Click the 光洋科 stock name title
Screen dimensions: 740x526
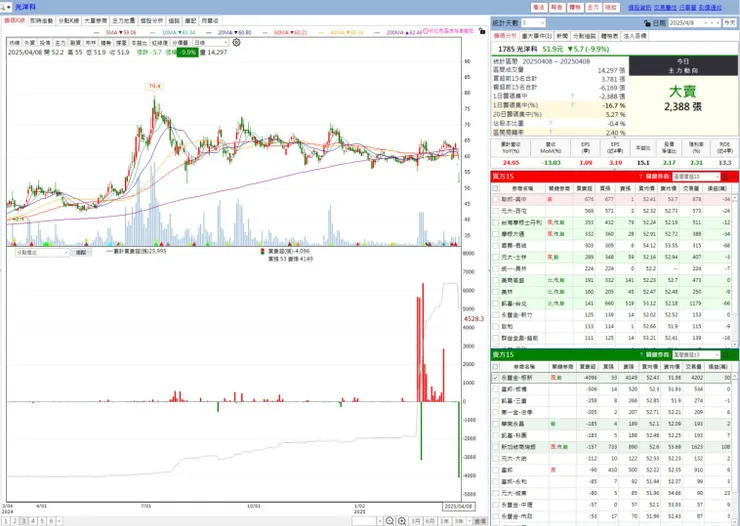click(25, 7)
